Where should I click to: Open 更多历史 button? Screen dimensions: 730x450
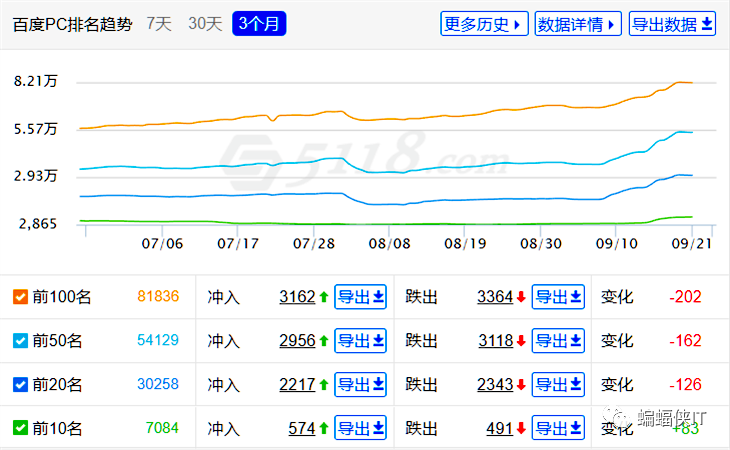[484, 24]
